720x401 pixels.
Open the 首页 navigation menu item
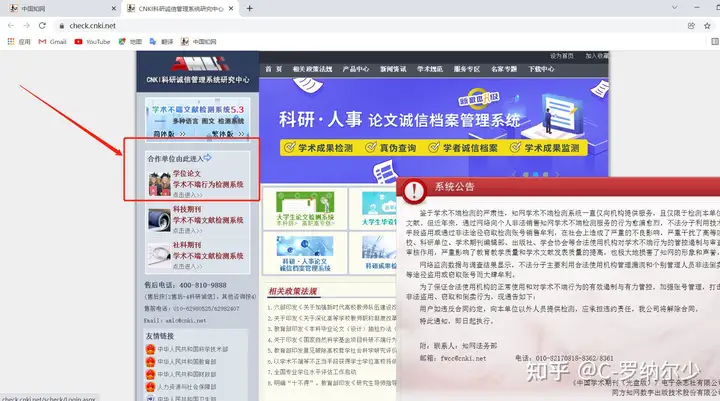click(274, 69)
